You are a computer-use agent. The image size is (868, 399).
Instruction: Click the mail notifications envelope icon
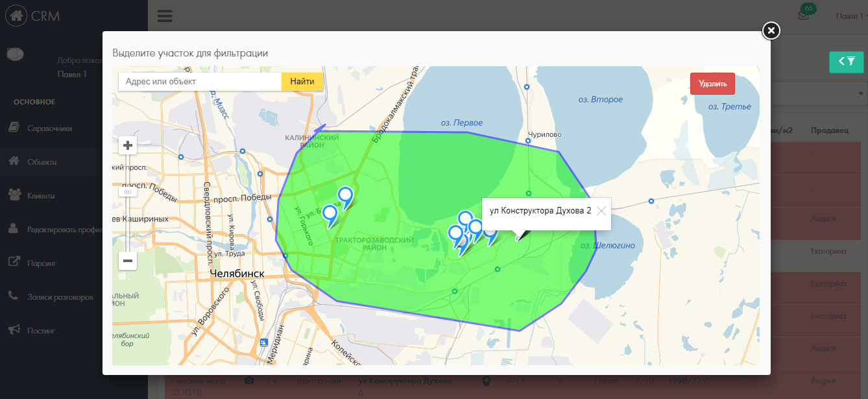pos(803,16)
